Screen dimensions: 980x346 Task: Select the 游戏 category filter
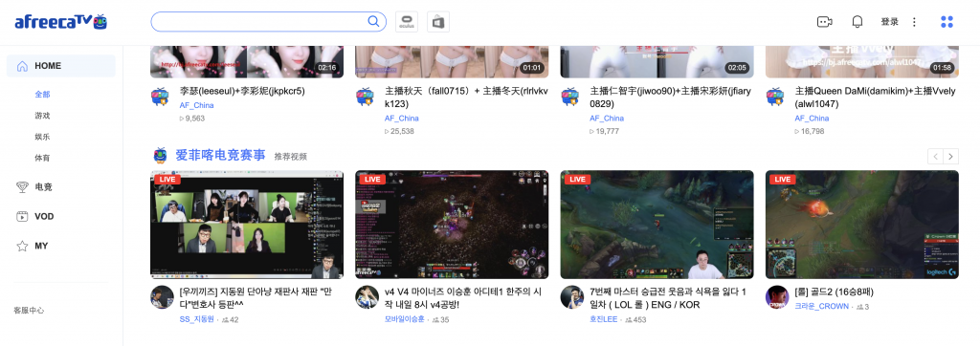(42, 116)
